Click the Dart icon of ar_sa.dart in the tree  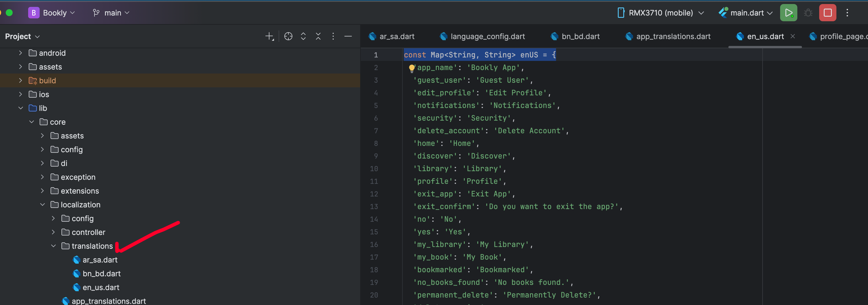(76, 260)
